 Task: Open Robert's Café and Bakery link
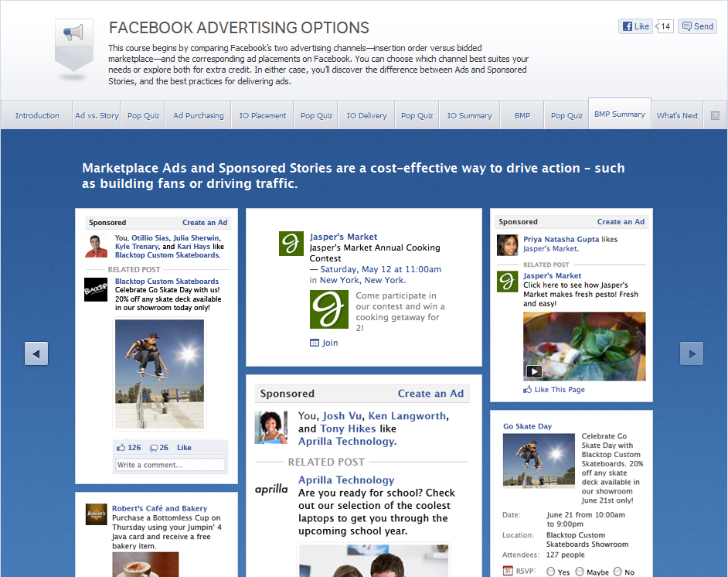(160, 508)
